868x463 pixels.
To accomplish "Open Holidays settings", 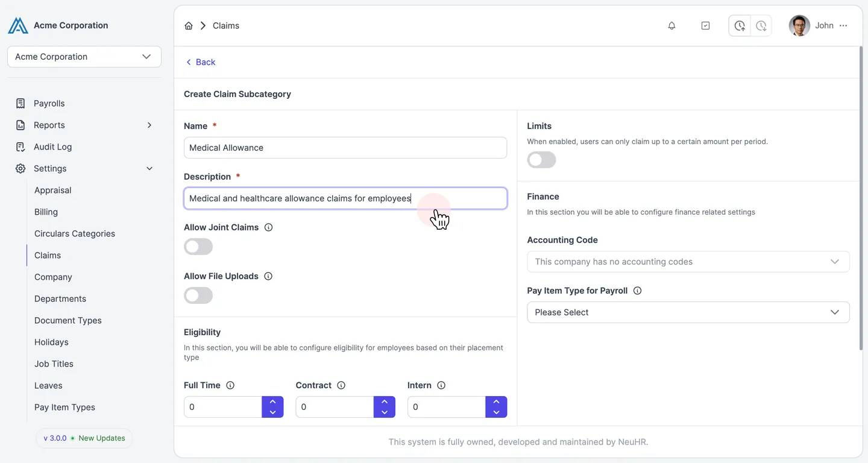I will tap(51, 342).
